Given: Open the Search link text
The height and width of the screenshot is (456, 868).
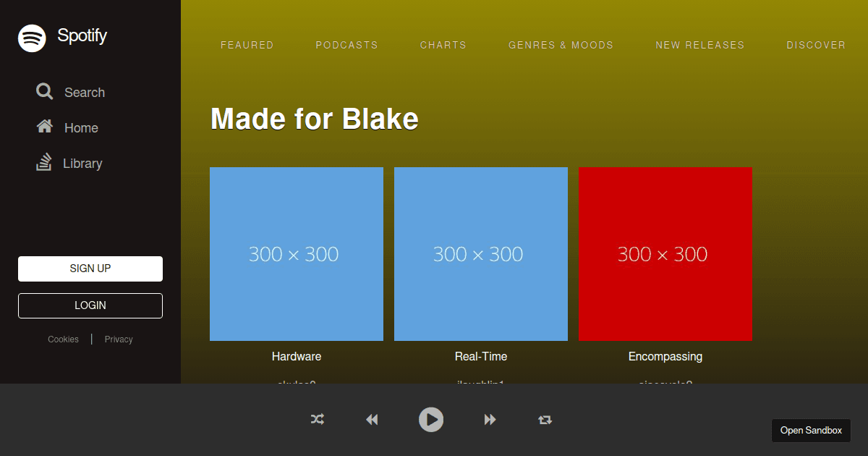Looking at the screenshot, I should 85,93.
